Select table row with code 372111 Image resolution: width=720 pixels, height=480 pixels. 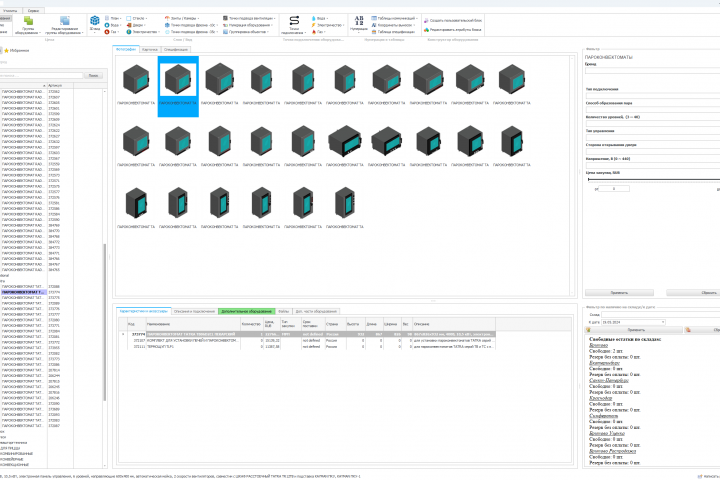point(307,346)
